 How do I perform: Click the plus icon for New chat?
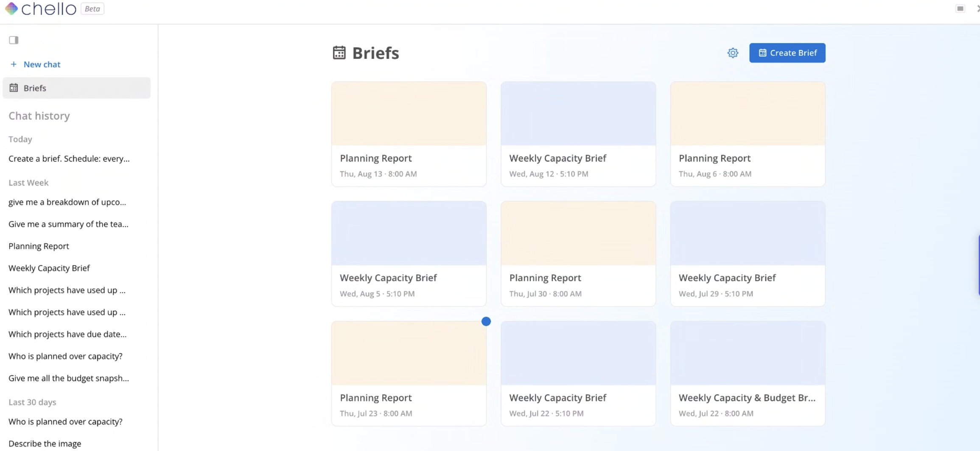[x=14, y=64]
